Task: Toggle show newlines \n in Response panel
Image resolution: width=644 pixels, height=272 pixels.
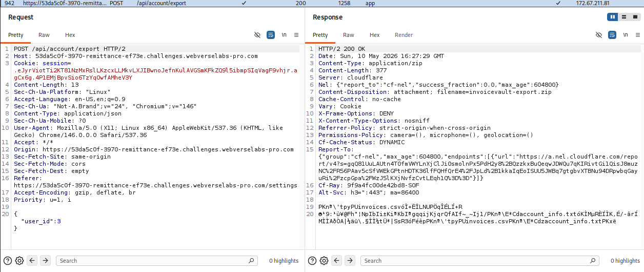Action: point(626,35)
